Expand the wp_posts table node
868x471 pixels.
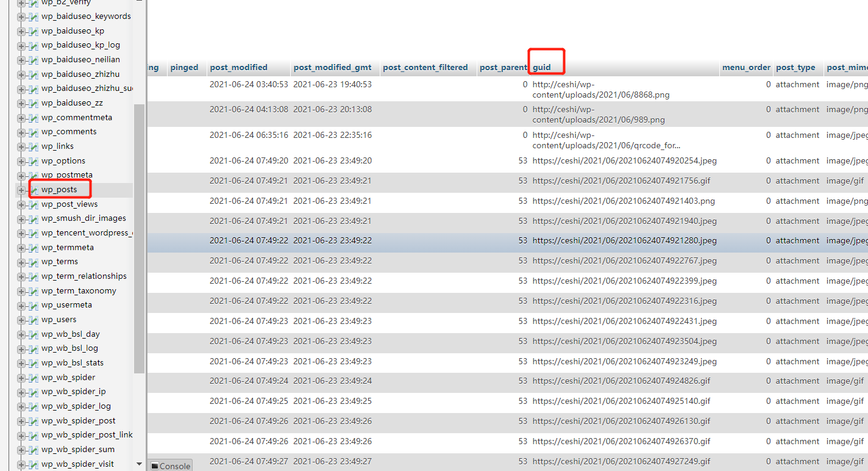tap(21, 190)
